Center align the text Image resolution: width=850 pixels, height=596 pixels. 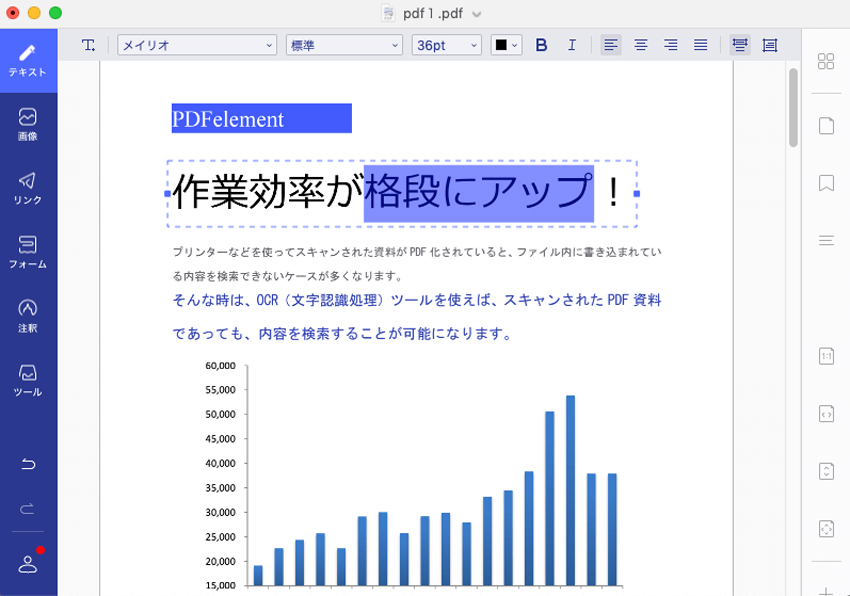coord(641,45)
